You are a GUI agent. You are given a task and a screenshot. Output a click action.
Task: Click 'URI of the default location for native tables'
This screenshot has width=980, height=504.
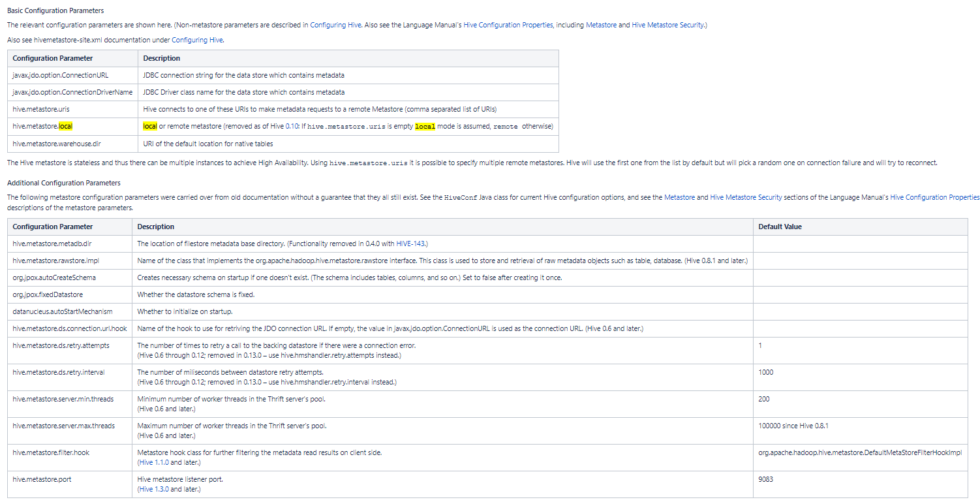[208, 143]
